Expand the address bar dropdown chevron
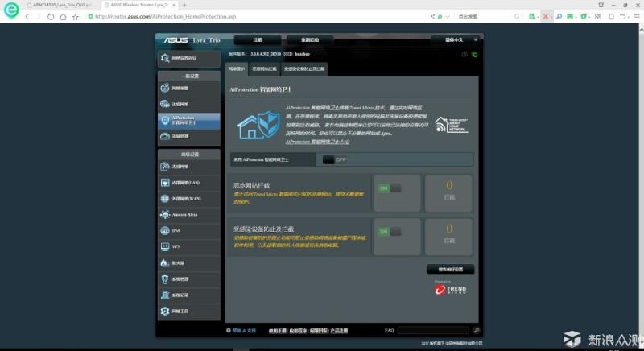This screenshot has width=644, height=351. 448,16
